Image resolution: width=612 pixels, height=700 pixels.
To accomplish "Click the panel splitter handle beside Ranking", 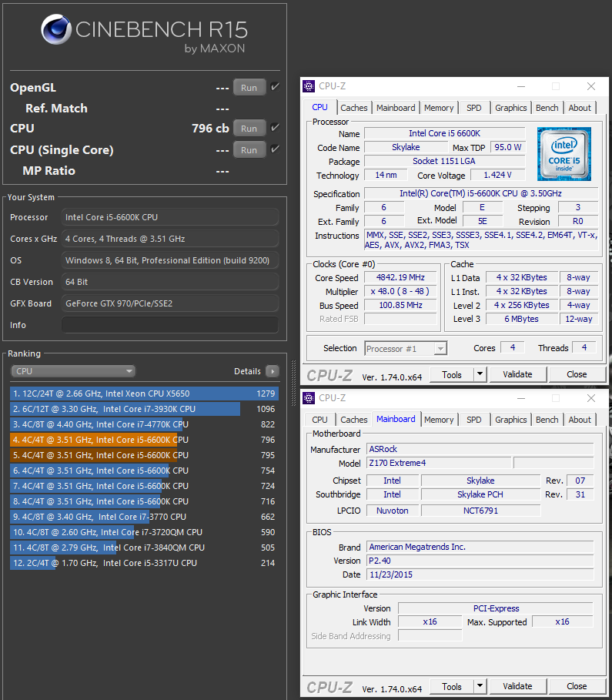I will [293, 383].
